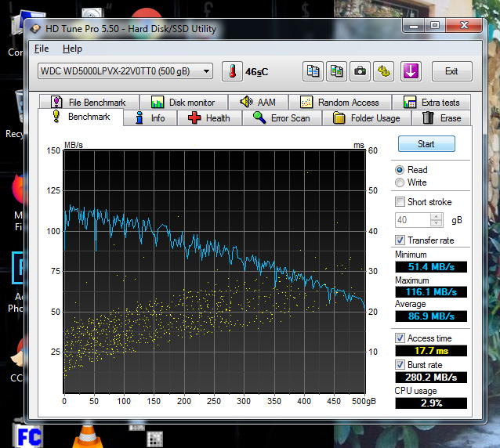Open the File menu
500x448 pixels.
pos(42,49)
